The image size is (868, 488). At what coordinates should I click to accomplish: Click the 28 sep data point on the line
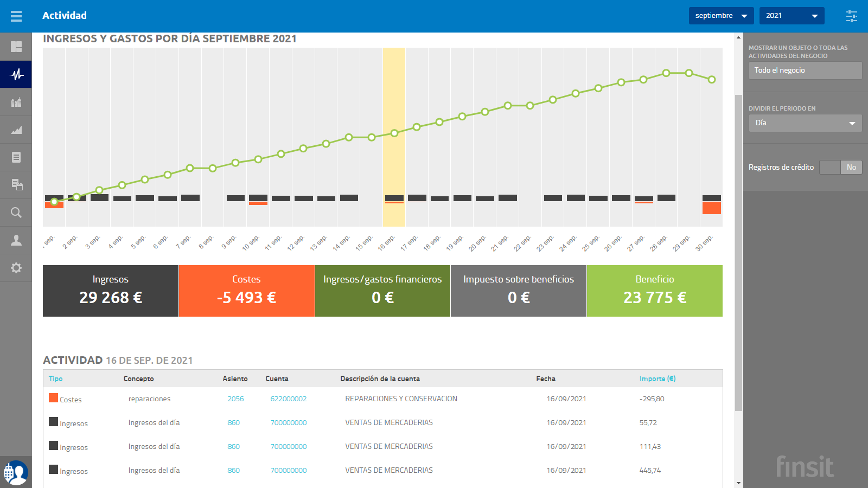coord(666,73)
